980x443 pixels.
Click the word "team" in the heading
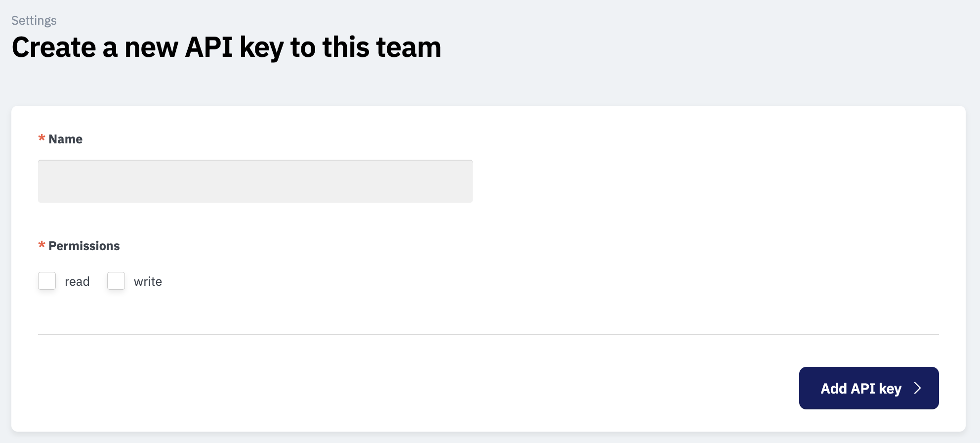(x=408, y=47)
